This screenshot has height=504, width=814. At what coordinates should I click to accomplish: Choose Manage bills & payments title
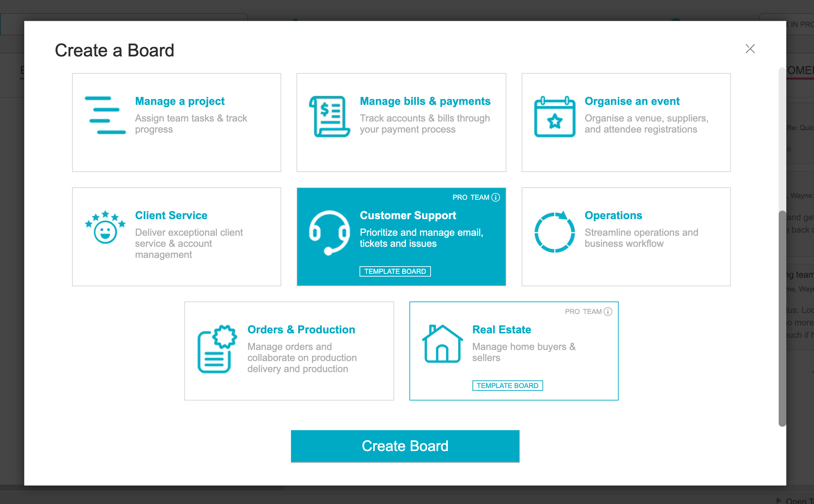[425, 101]
